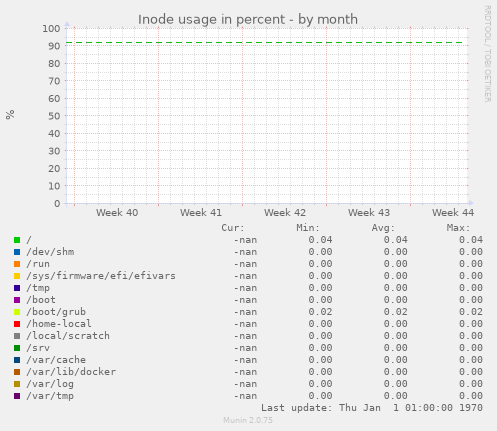Click the green dashed warning line
Image resolution: width=497 pixels, height=431 pixels.
[x=265, y=43]
